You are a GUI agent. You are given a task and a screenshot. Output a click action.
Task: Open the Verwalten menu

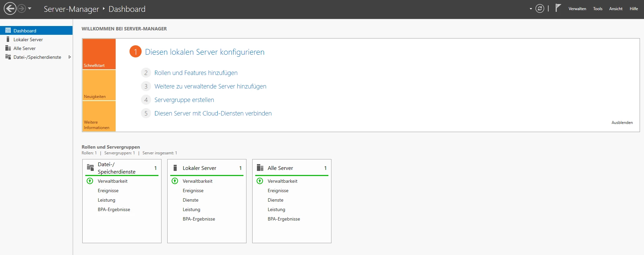tap(577, 9)
